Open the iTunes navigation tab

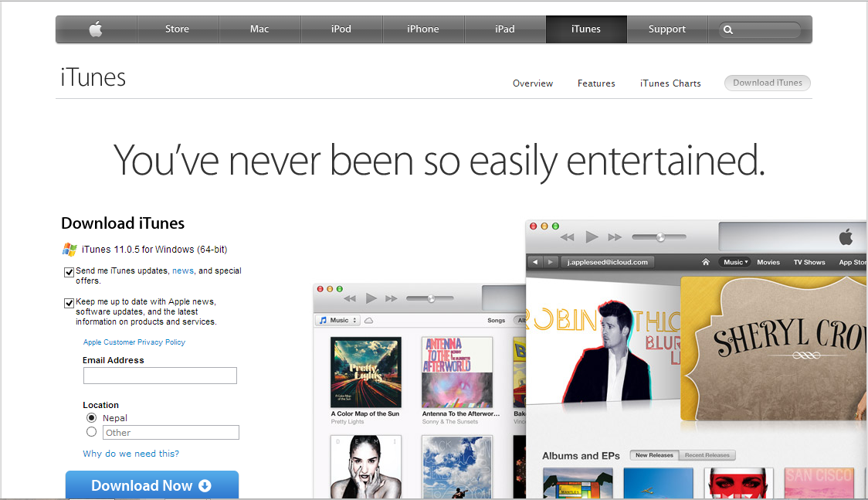pos(586,29)
